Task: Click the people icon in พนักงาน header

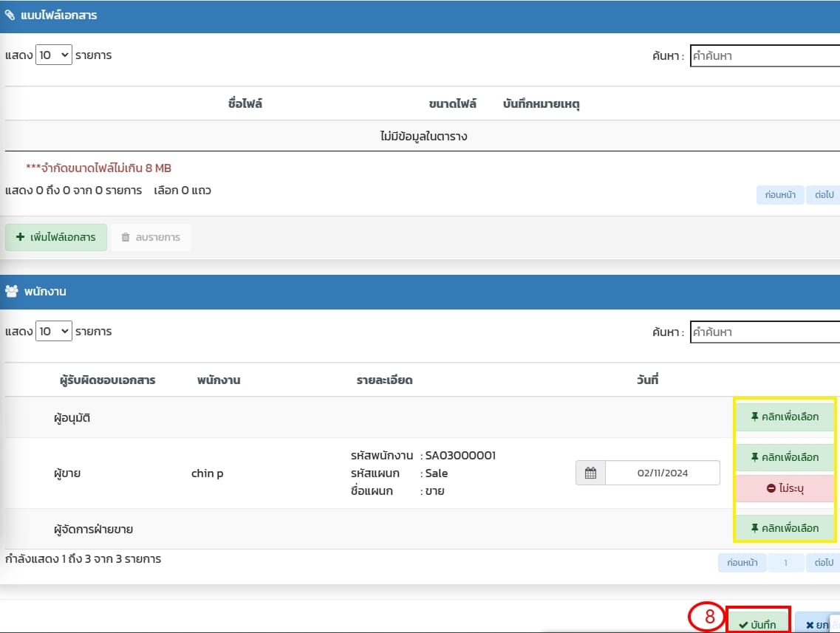Action: pos(11,292)
